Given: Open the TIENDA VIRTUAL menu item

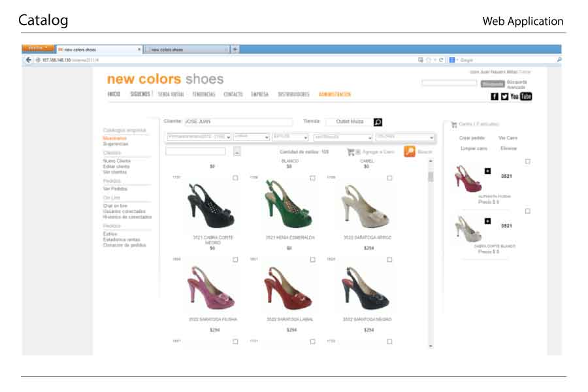Looking at the screenshot, I should point(171,94).
